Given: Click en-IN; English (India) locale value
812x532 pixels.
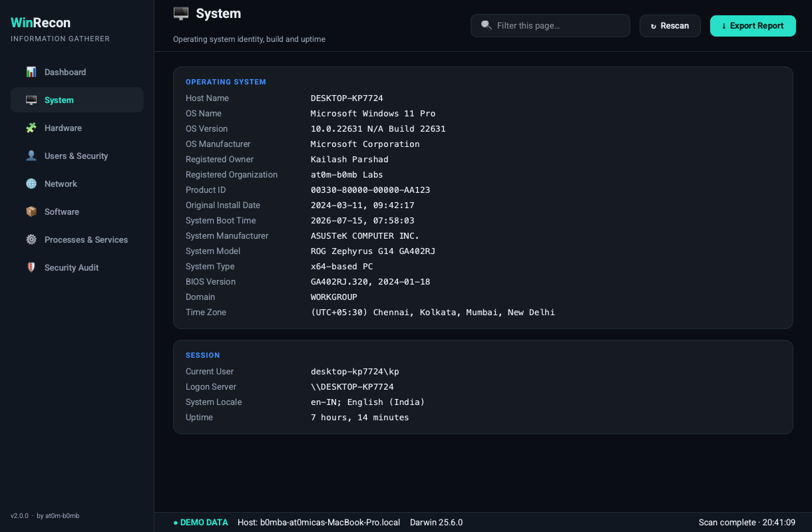Looking at the screenshot, I should (368, 402).
